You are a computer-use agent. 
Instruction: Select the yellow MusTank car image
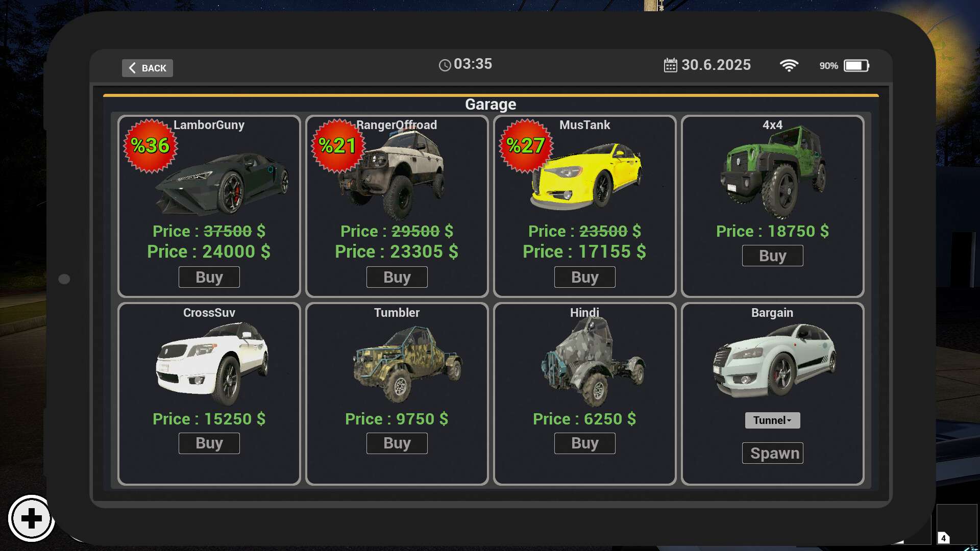[x=586, y=177]
